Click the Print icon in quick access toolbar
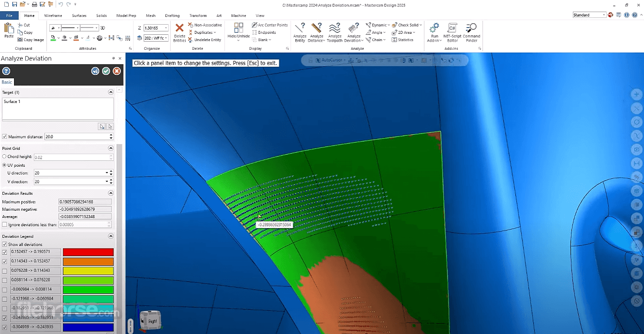Viewport: 644px width, 334px height. [x=35, y=4]
